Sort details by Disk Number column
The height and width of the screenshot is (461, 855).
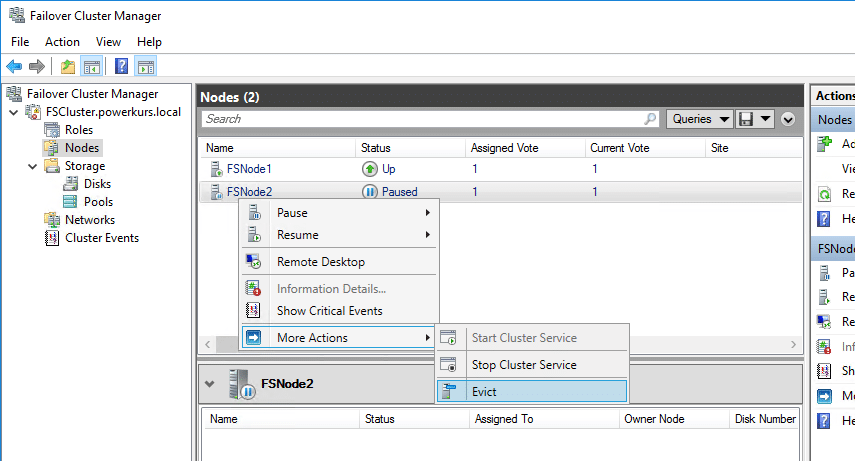[x=764, y=419]
